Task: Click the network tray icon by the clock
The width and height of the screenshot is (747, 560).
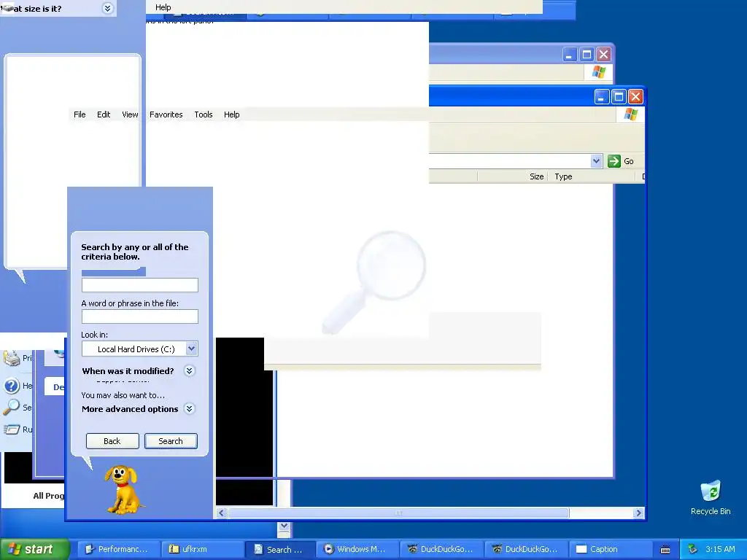Action: point(692,549)
